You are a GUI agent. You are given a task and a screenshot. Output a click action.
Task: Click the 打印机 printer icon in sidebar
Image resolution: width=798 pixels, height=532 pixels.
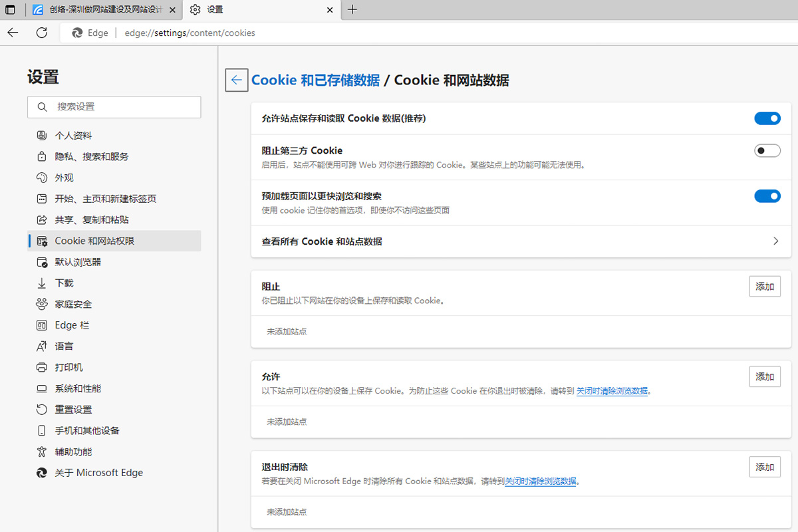tap(42, 368)
